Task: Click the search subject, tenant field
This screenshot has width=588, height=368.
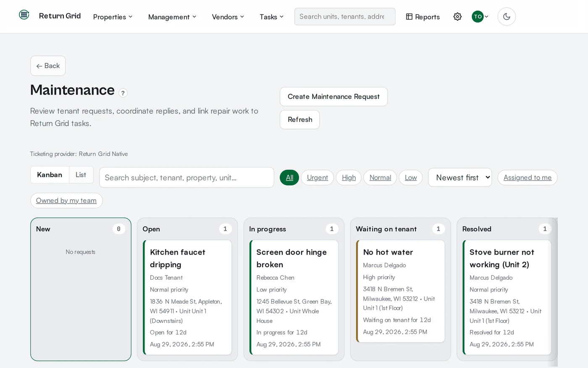Action: tap(186, 177)
